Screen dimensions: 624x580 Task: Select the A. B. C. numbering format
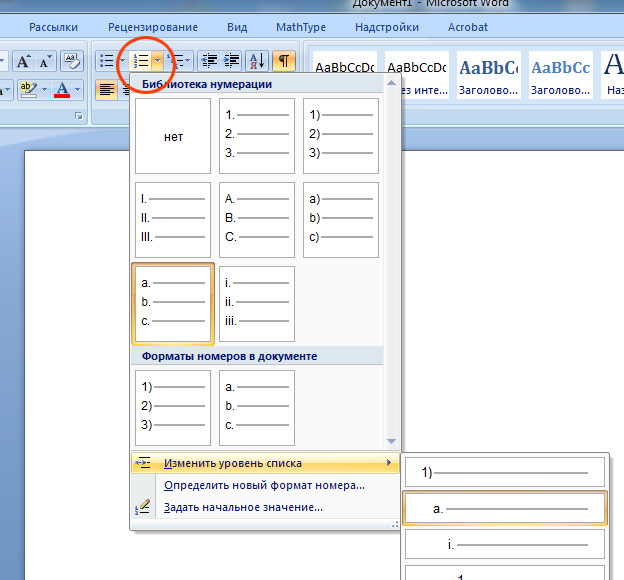coord(257,220)
